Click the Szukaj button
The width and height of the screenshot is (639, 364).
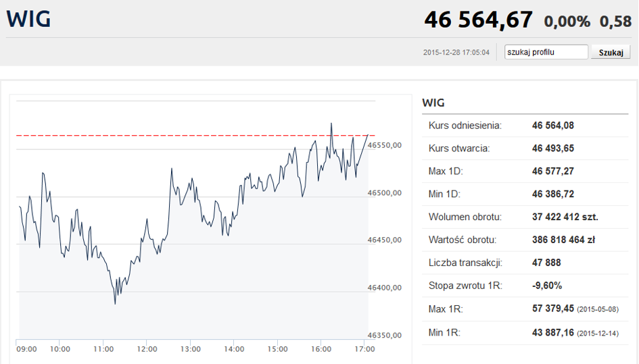(611, 52)
